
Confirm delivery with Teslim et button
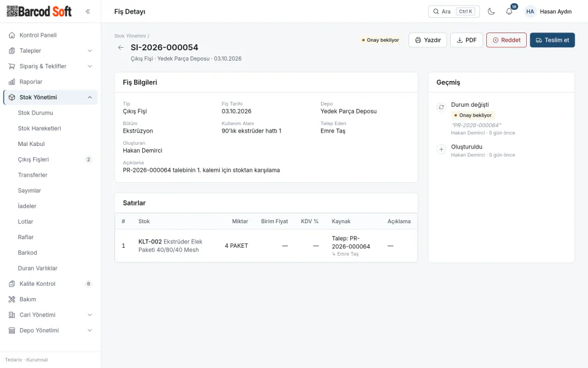(x=552, y=40)
